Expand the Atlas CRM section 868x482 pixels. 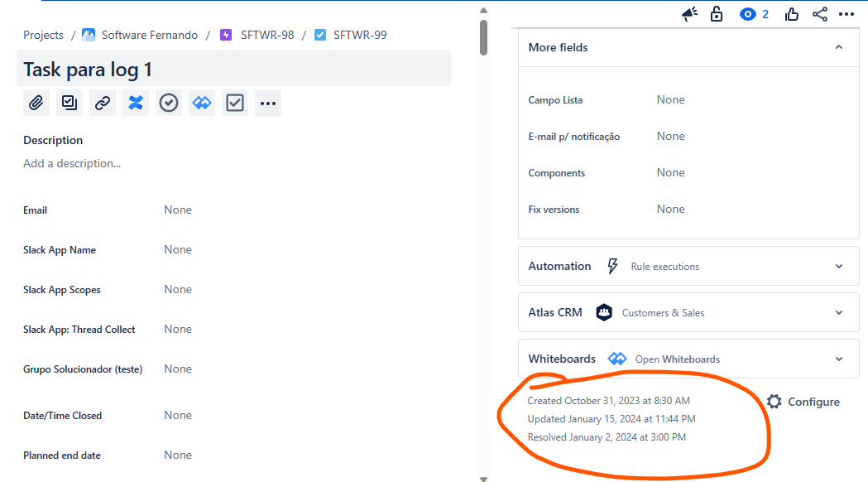(839, 312)
